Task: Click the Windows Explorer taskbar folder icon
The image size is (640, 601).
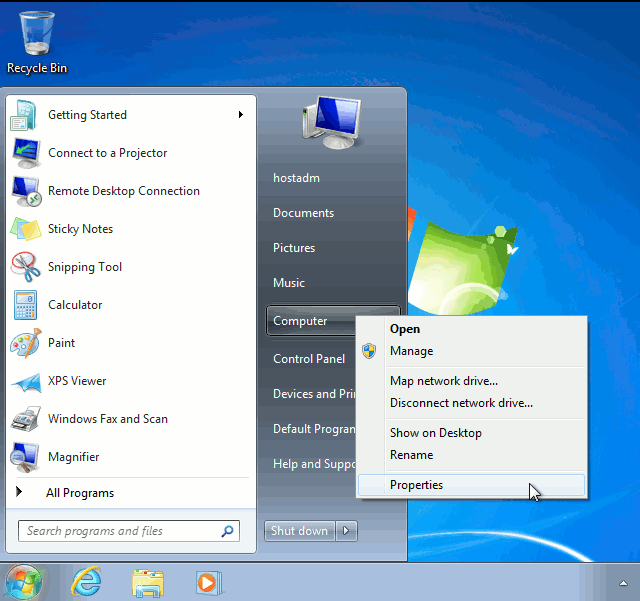Action: click(x=148, y=581)
